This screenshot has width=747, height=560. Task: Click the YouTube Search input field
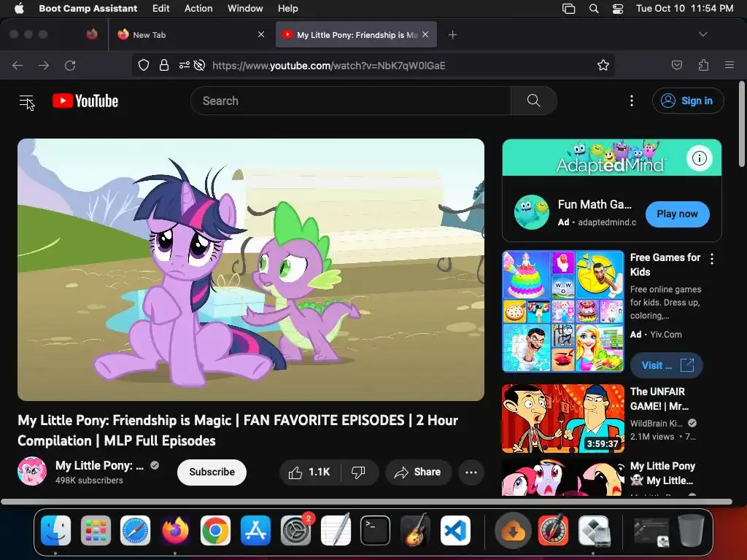click(351, 101)
